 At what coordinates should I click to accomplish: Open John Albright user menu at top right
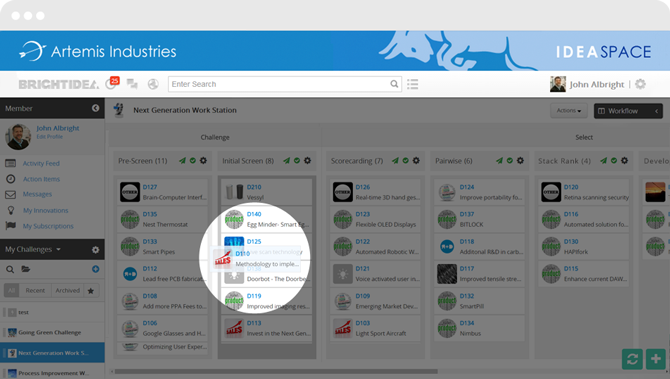pos(587,84)
